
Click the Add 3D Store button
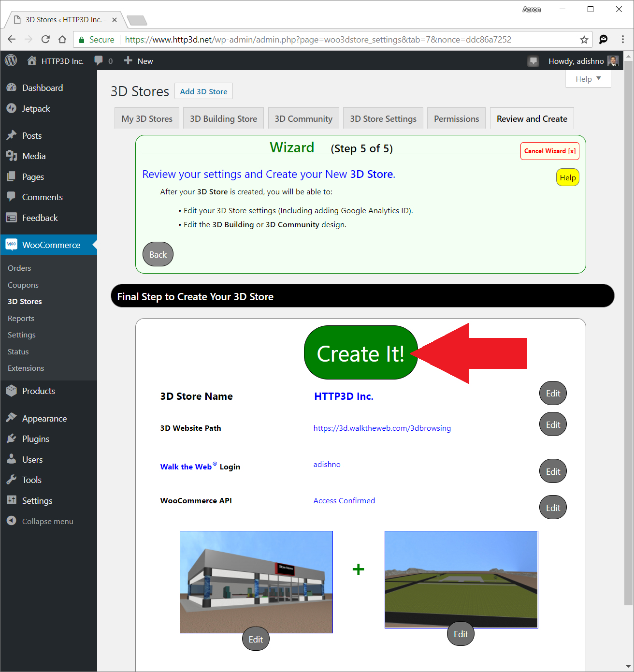(x=203, y=91)
